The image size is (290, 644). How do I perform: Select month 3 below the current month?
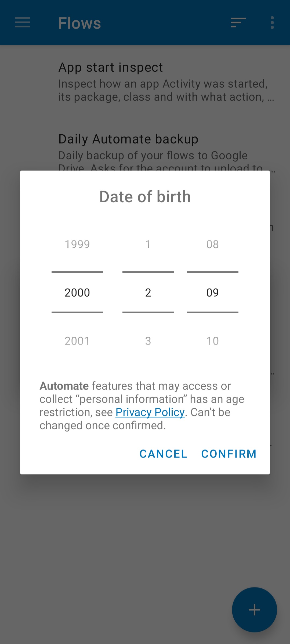148,341
